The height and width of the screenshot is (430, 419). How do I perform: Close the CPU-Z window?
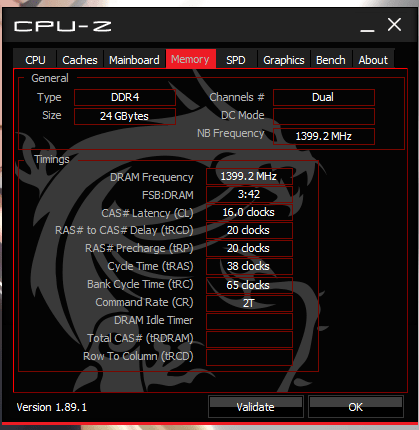coord(394,25)
